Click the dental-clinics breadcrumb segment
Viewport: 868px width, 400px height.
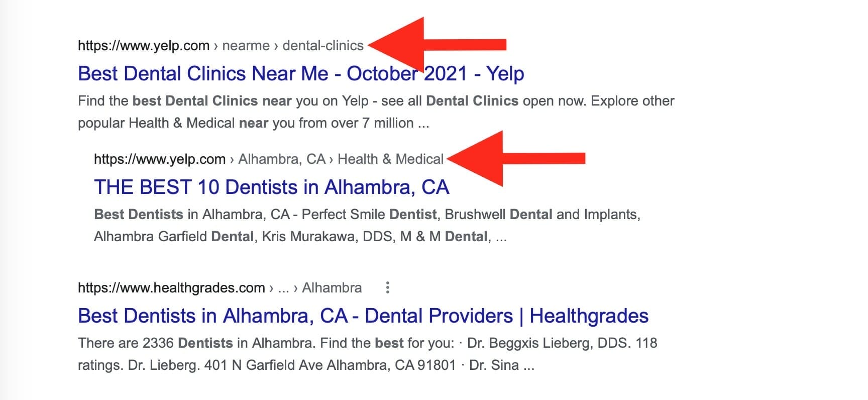[323, 46]
